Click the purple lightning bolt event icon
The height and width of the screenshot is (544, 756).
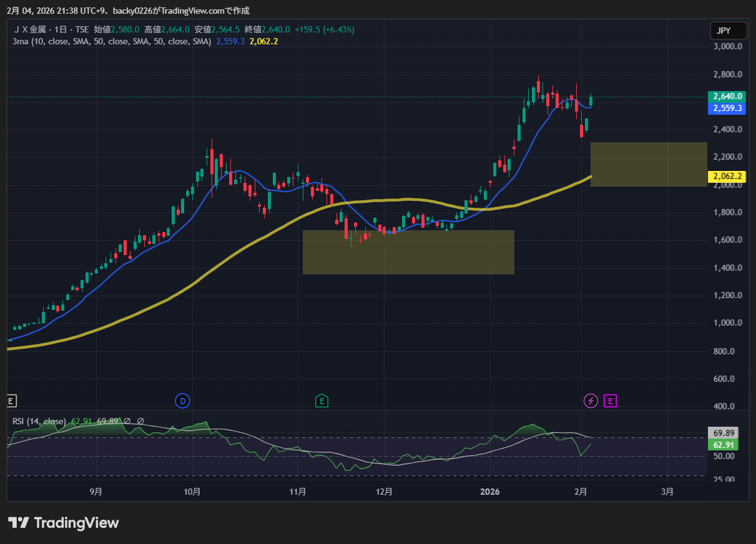591,401
